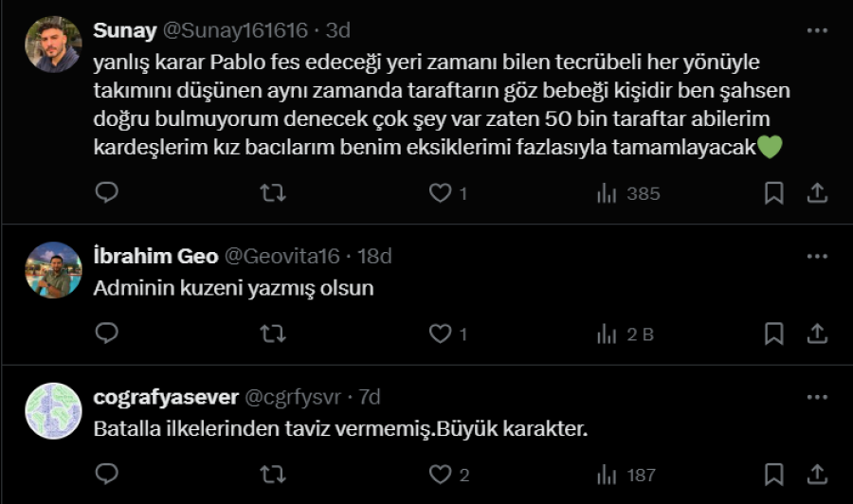Reply to Sunay's tweet

[x=107, y=193]
